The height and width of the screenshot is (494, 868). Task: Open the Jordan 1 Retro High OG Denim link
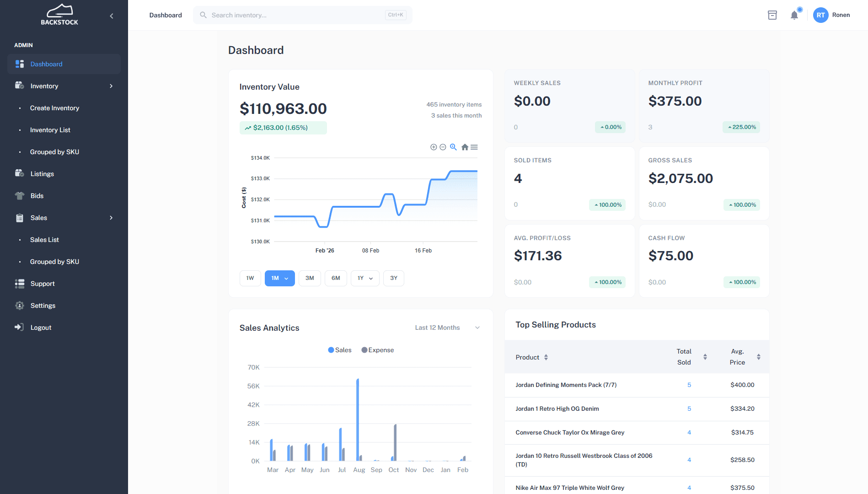[x=557, y=408]
